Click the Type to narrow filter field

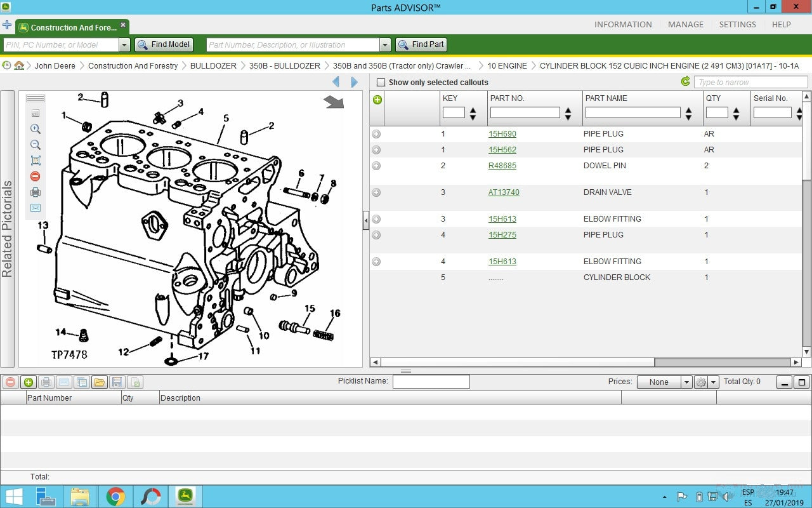[x=750, y=82]
